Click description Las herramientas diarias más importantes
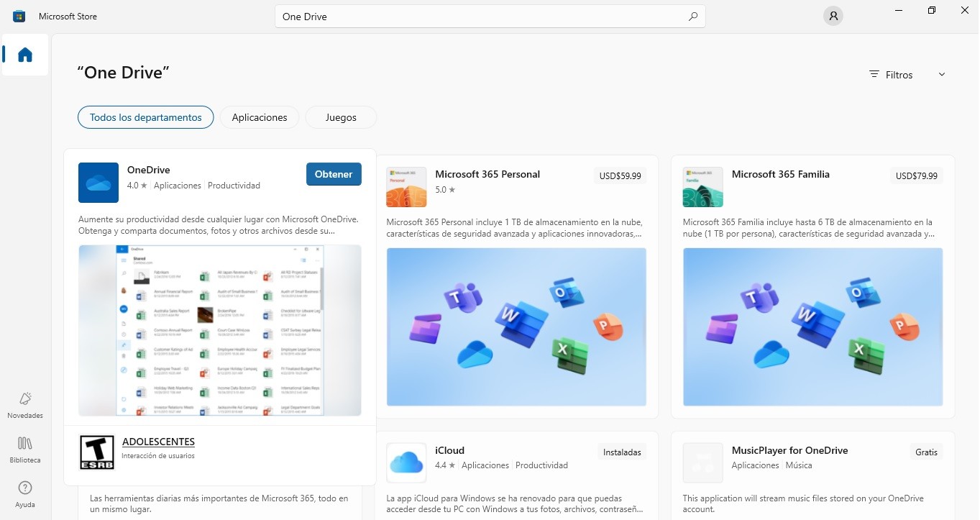Viewport: 980px width, 520px height. tap(219, 503)
